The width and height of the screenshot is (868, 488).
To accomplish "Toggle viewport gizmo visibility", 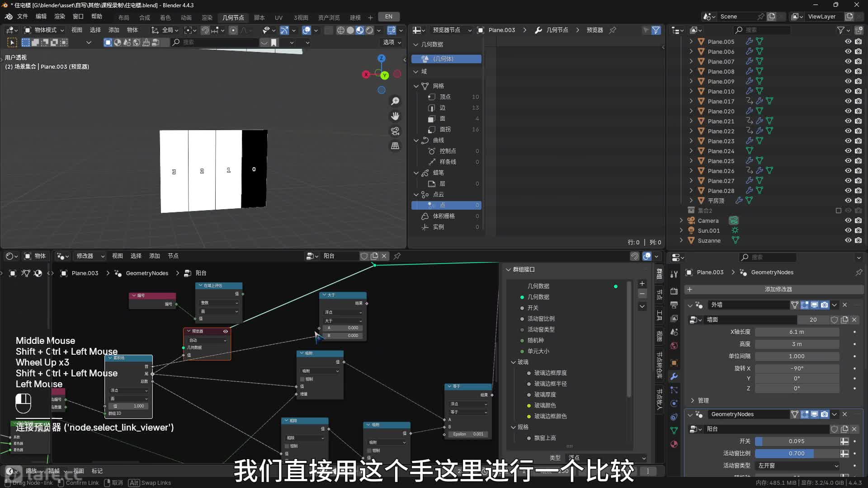I will (x=284, y=30).
